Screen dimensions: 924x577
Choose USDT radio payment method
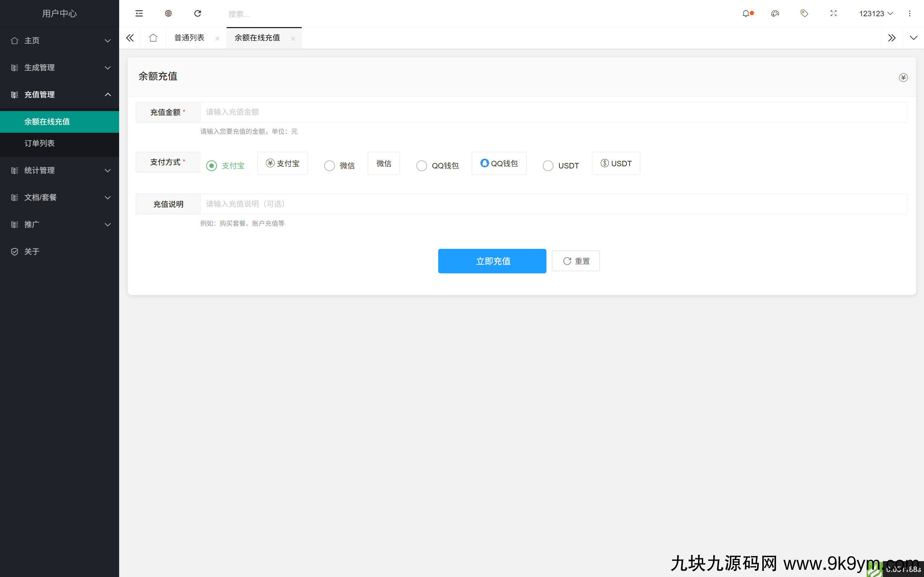point(548,166)
